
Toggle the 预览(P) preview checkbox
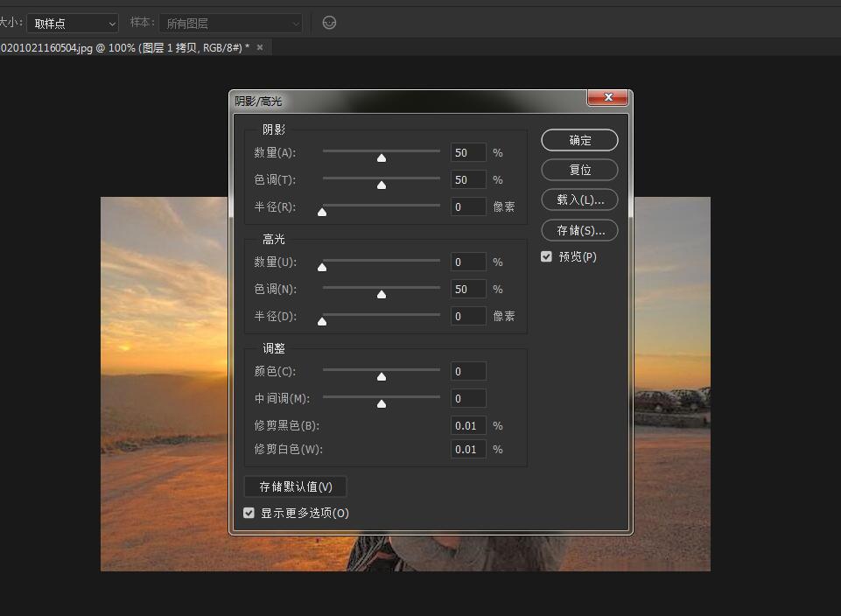pos(544,256)
